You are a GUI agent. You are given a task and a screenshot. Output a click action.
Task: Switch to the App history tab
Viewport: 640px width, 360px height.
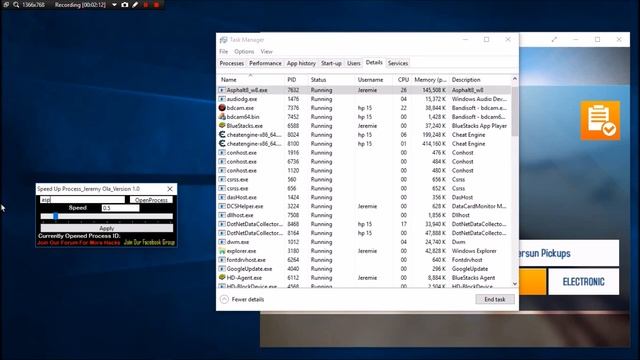(x=301, y=63)
